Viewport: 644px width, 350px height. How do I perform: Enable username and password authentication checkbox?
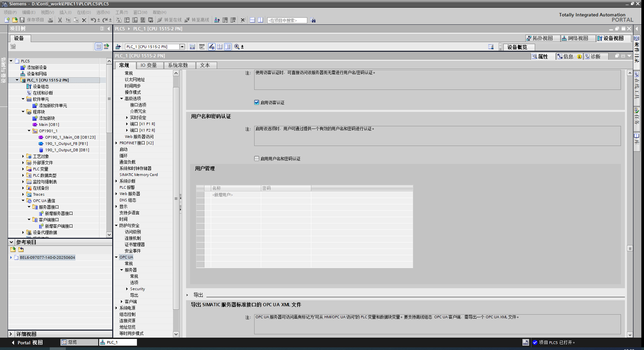[x=257, y=159]
